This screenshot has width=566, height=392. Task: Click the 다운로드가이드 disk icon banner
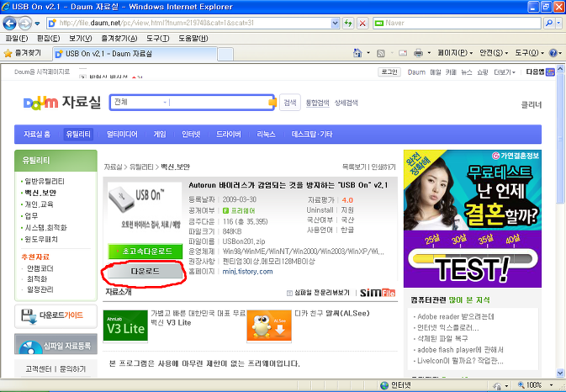click(x=56, y=316)
